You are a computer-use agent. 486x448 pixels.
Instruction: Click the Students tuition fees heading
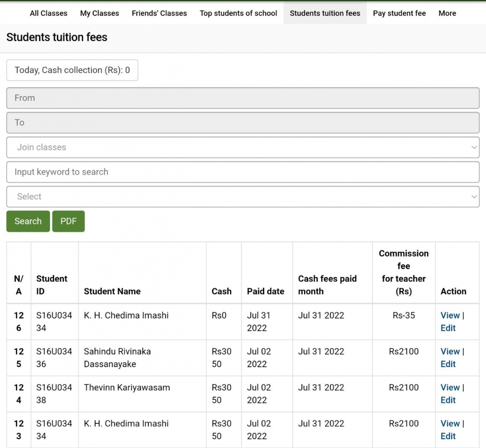(57, 37)
